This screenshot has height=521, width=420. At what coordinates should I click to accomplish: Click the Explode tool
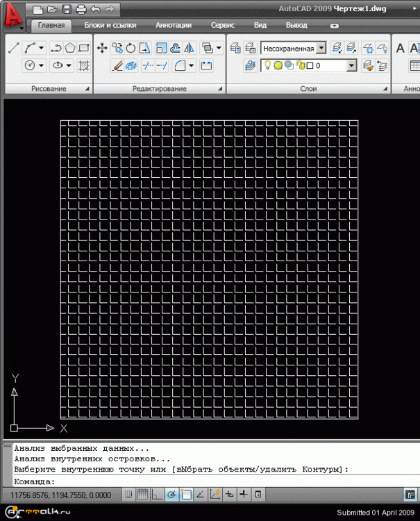(131, 65)
